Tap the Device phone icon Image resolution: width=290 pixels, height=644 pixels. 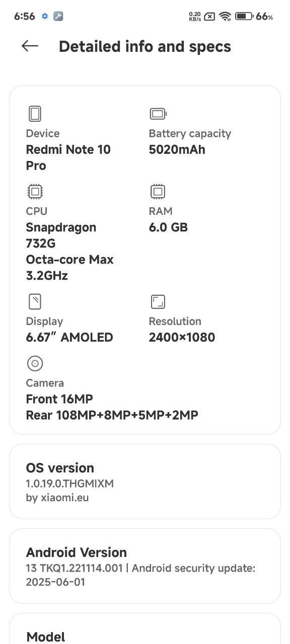35,114
